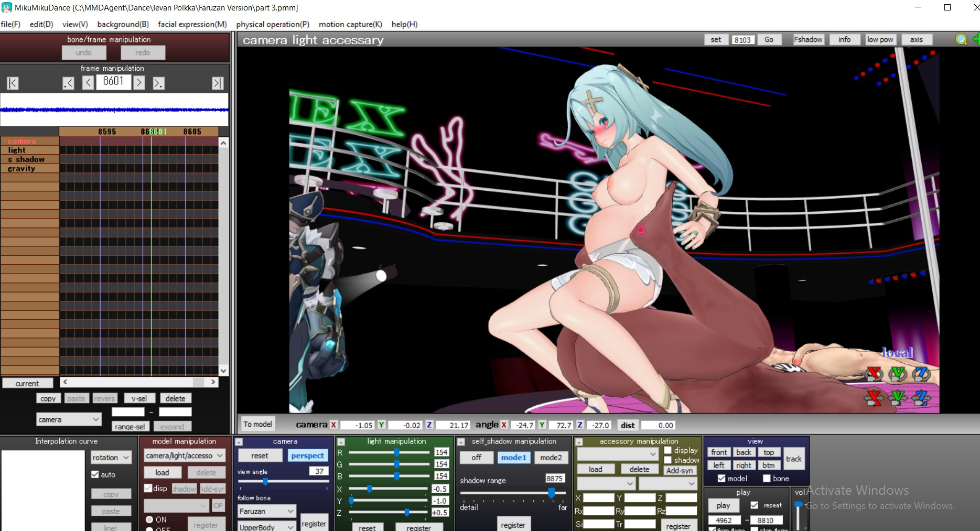The image size is (980, 531).
Task: Click the local Y move axis icon
Action: [898, 398]
